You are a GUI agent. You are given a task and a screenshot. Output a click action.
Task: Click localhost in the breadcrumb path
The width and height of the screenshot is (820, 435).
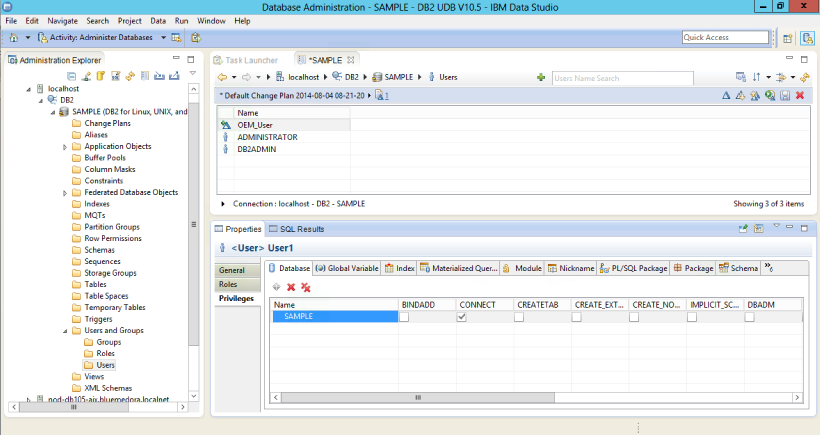pos(303,77)
